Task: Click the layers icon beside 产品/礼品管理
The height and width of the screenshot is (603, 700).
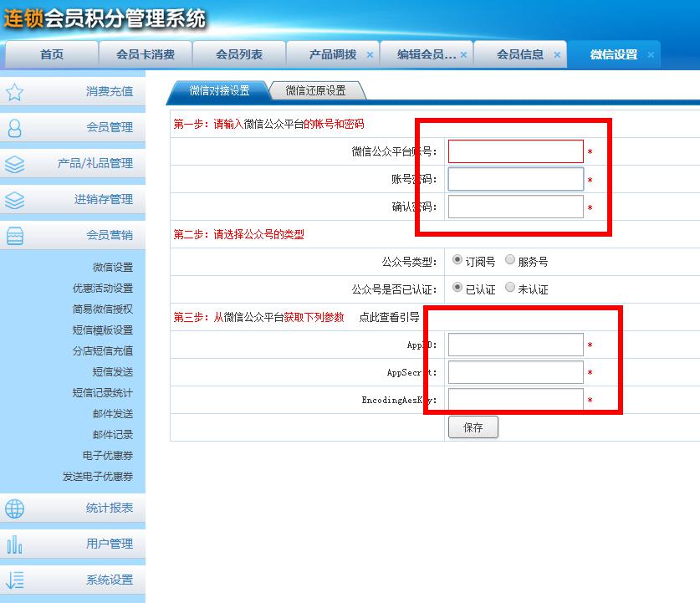Action: click(14, 164)
